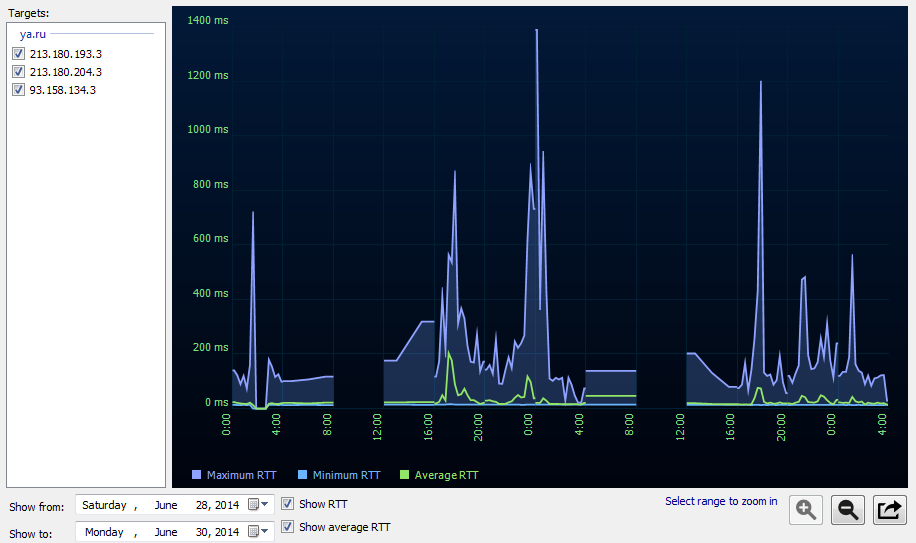Screen dimensions: 916x543
Task: Select weekday Monday in Show to field
Action: (x=104, y=532)
